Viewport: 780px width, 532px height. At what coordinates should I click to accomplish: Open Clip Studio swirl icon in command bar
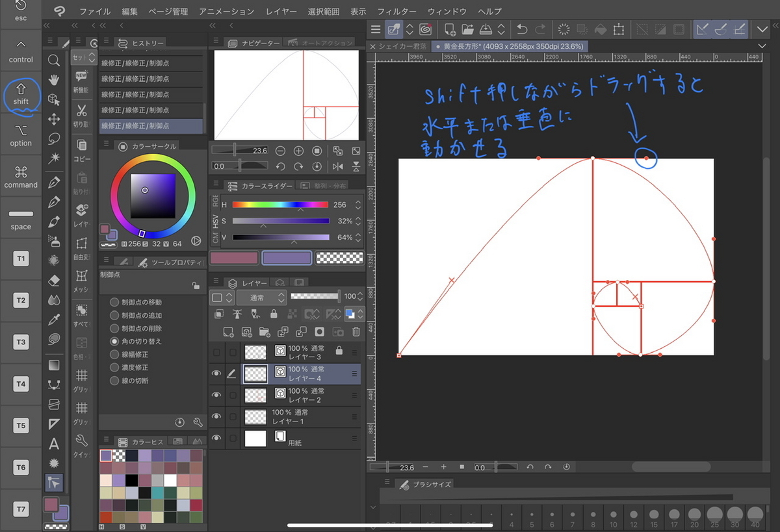tap(426, 29)
